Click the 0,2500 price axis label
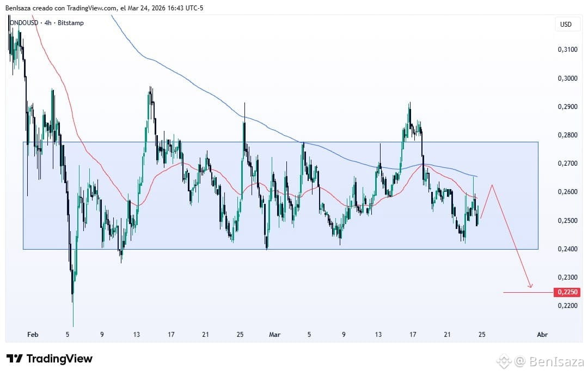 click(568, 220)
